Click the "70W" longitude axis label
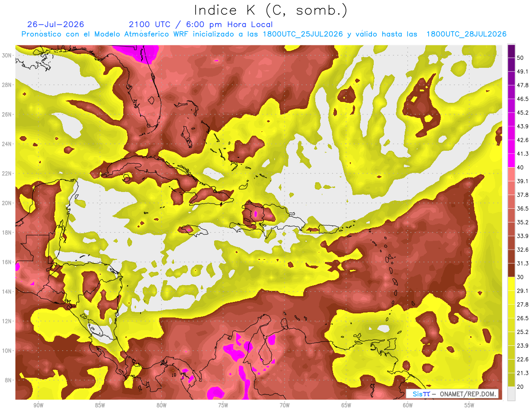This screenshot has height=411, width=532. (285, 406)
